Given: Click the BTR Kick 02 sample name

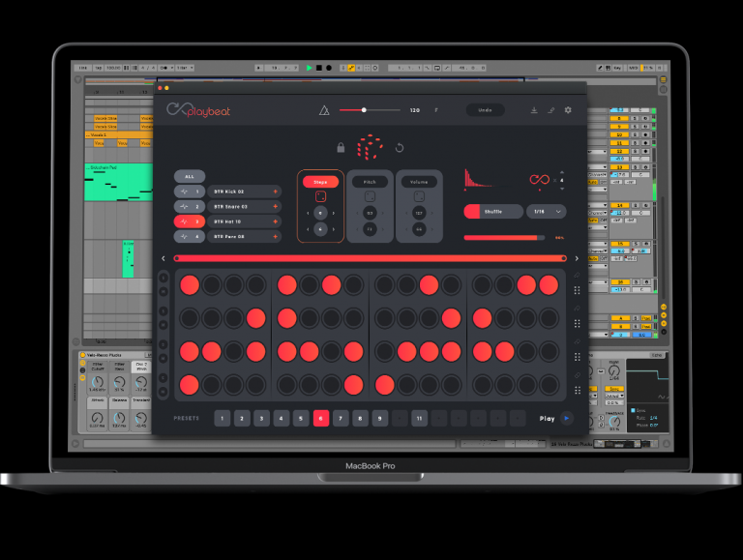Looking at the screenshot, I should click(229, 192).
